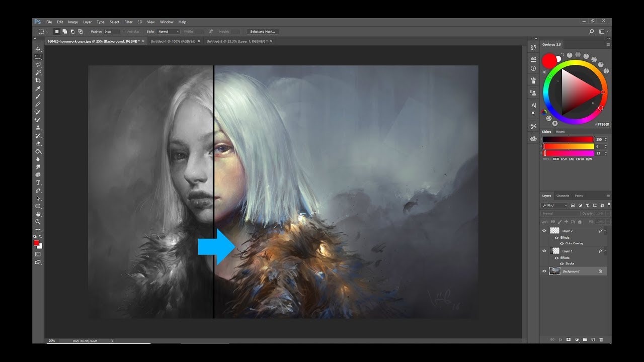Viewport: 644px width, 362px height.
Task: Create a new layer
Action: tap(593, 340)
